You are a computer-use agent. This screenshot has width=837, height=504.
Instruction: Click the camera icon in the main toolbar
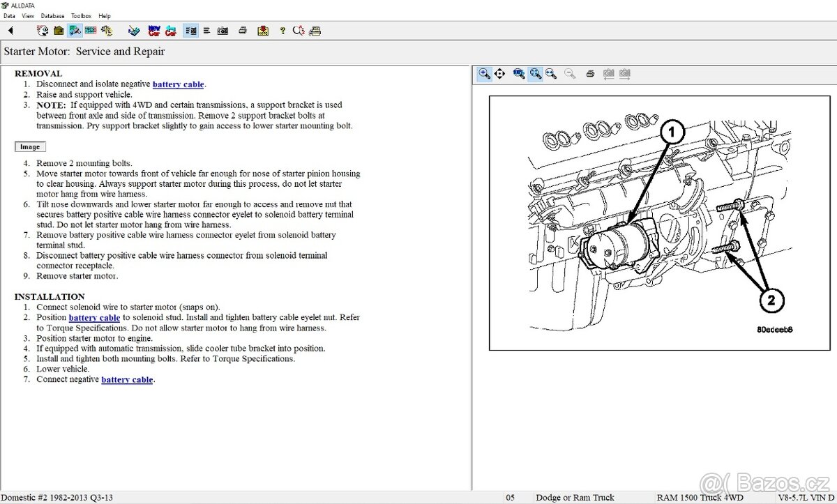223,31
